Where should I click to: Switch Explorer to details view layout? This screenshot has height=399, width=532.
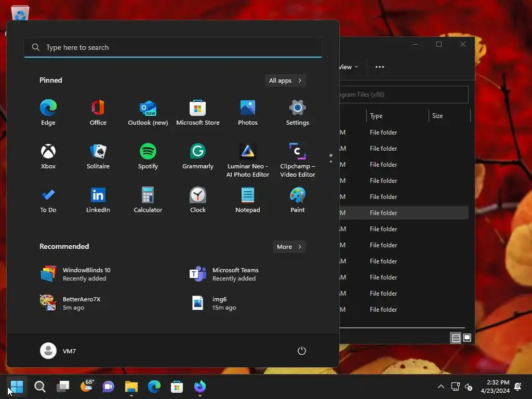point(456,338)
